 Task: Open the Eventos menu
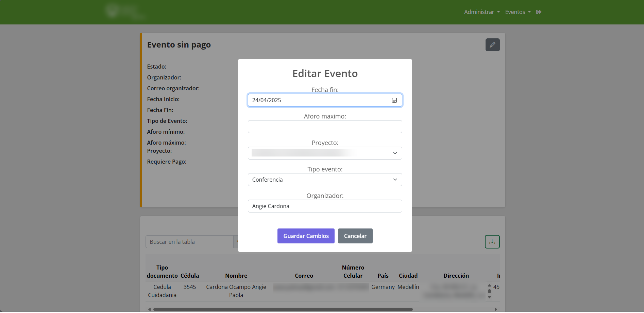tap(518, 12)
